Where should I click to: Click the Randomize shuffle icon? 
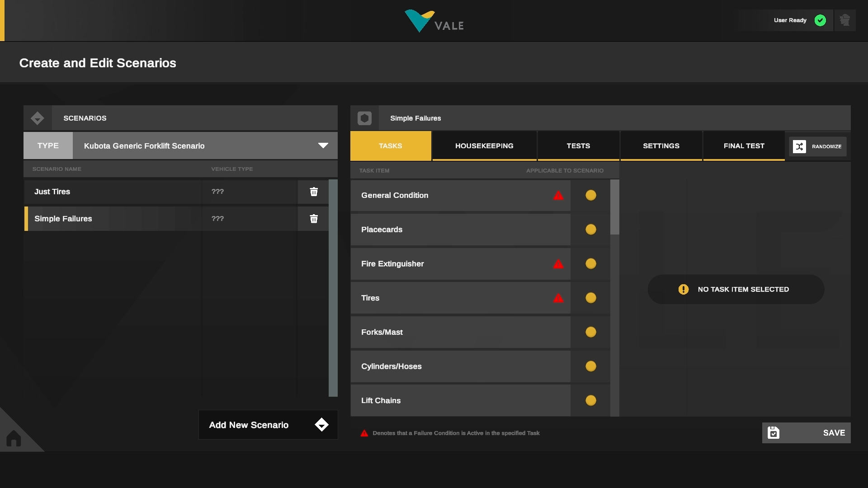pos(799,146)
